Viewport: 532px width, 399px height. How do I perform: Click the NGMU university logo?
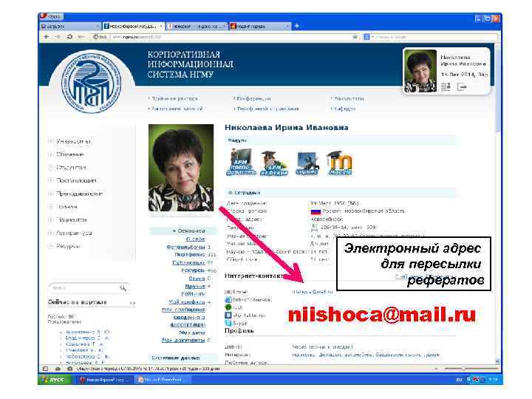91,83
